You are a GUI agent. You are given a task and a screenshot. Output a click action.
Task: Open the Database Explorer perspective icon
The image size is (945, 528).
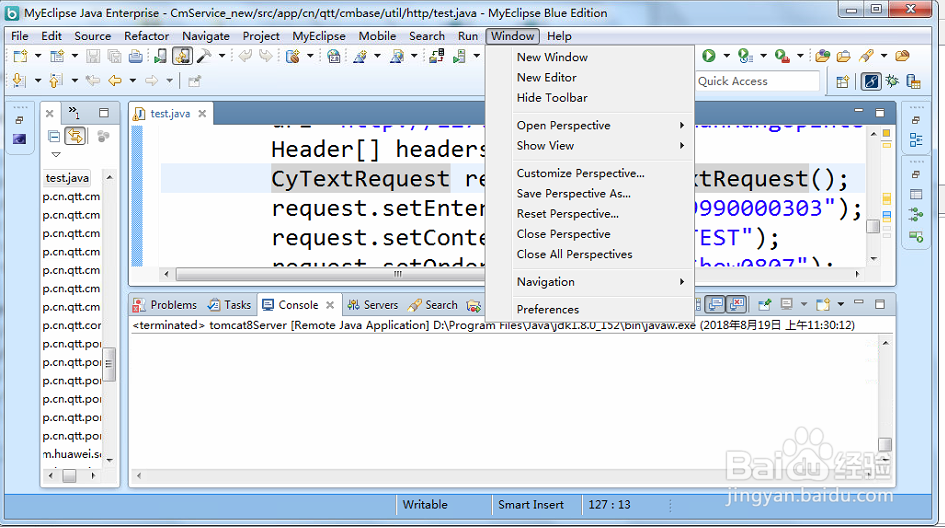[x=914, y=81]
